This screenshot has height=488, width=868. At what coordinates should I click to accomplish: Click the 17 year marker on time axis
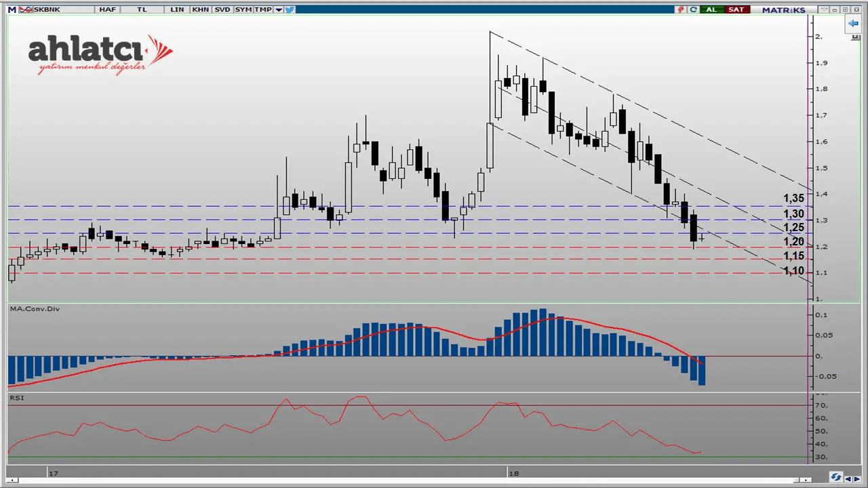pyautogui.click(x=53, y=473)
